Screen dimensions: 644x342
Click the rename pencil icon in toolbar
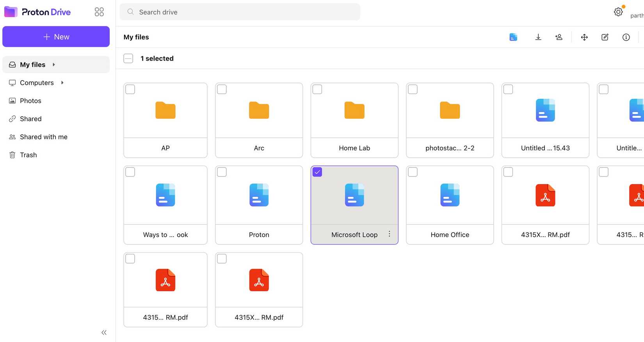(x=605, y=37)
